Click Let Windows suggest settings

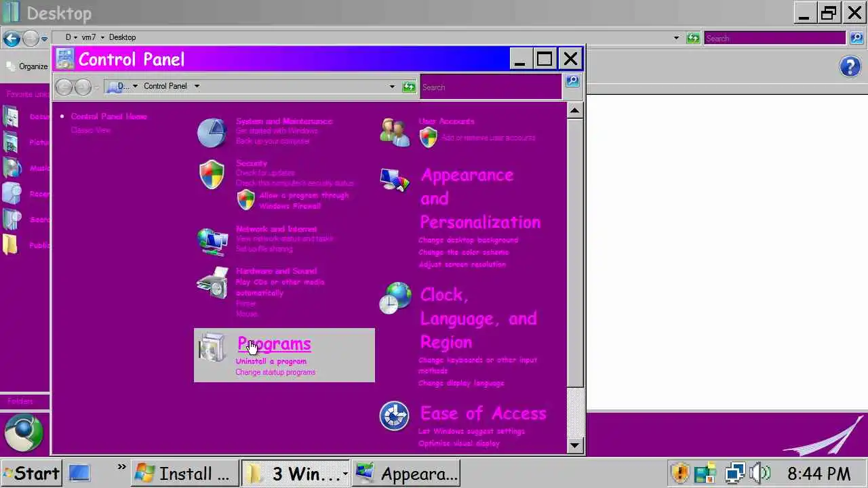point(471,431)
